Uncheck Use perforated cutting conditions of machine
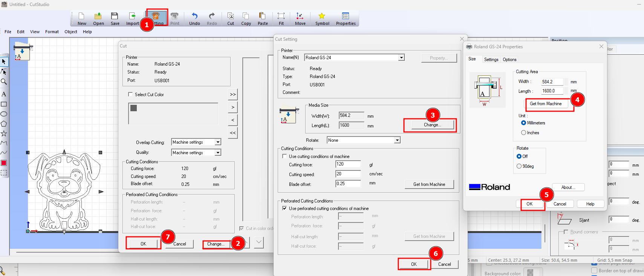The image size is (644, 276). [285, 208]
